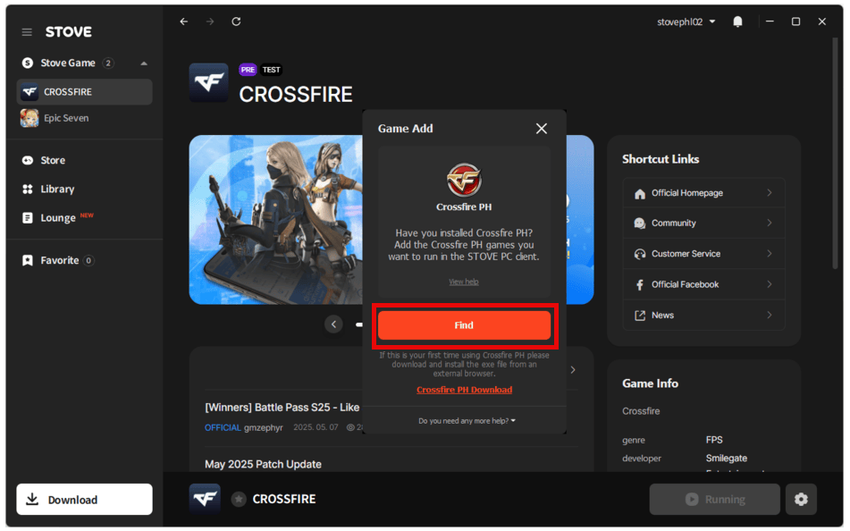Go forward with the right arrow
The width and height of the screenshot is (850, 531).
click(210, 22)
